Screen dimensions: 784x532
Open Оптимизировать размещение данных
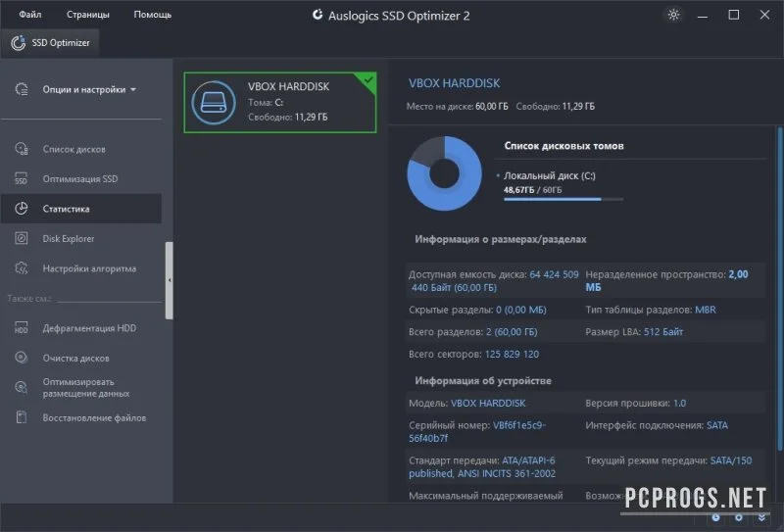click(86, 388)
